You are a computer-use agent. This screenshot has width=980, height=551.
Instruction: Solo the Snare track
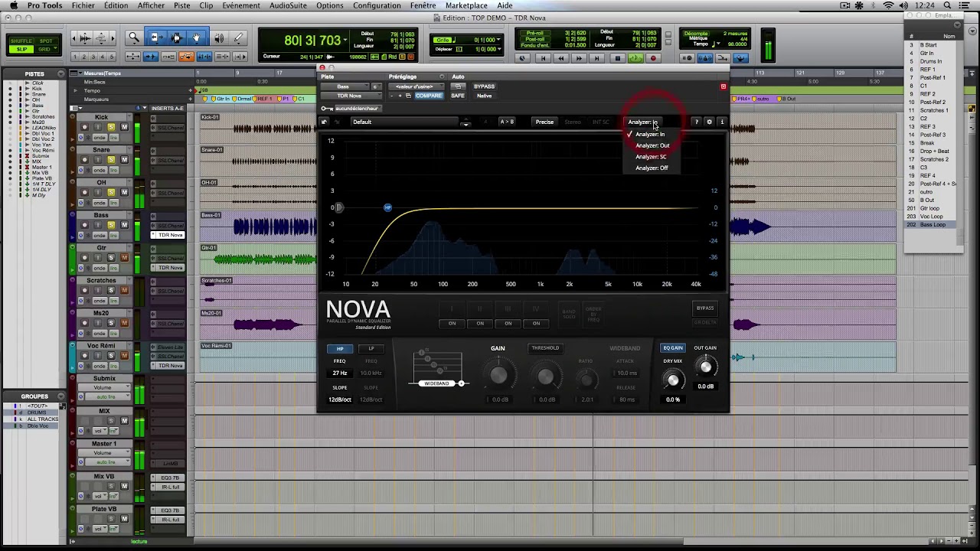[111, 160]
